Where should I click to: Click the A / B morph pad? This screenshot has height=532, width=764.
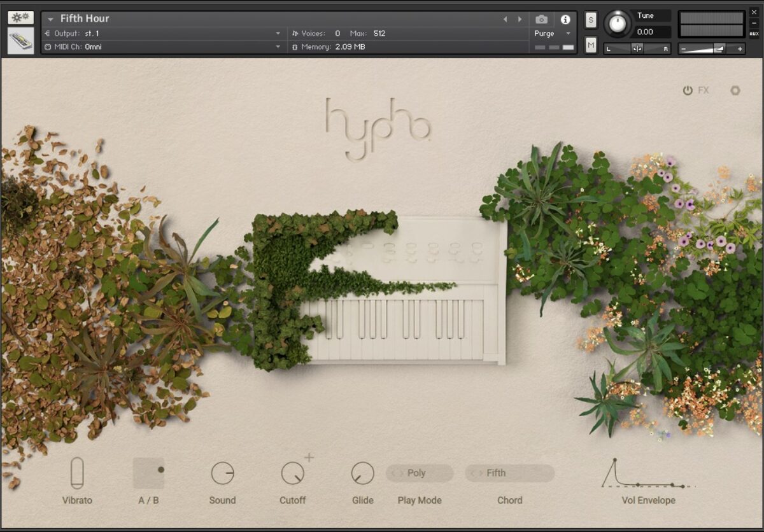(x=149, y=473)
